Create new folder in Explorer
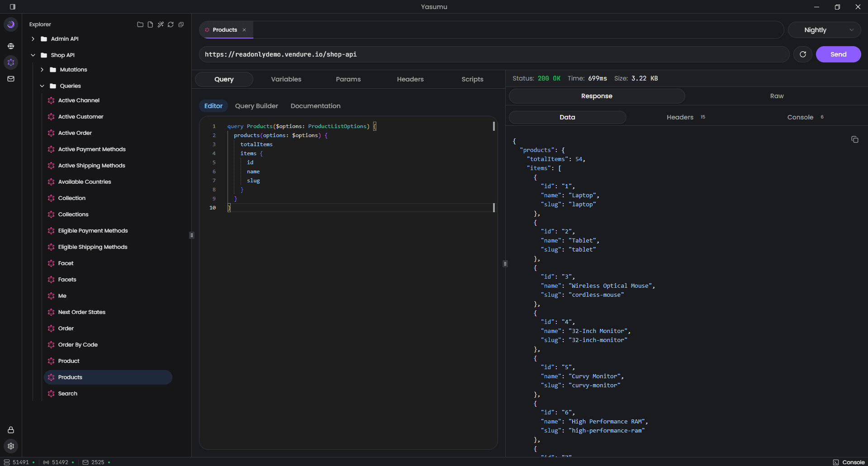The width and height of the screenshot is (868, 466). coord(140,24)
